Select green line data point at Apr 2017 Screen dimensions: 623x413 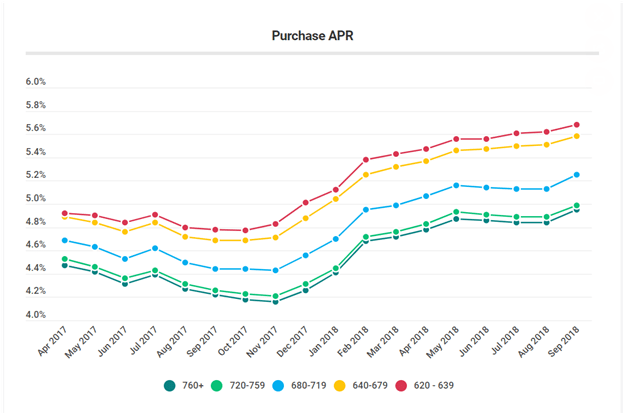[65, 259]
